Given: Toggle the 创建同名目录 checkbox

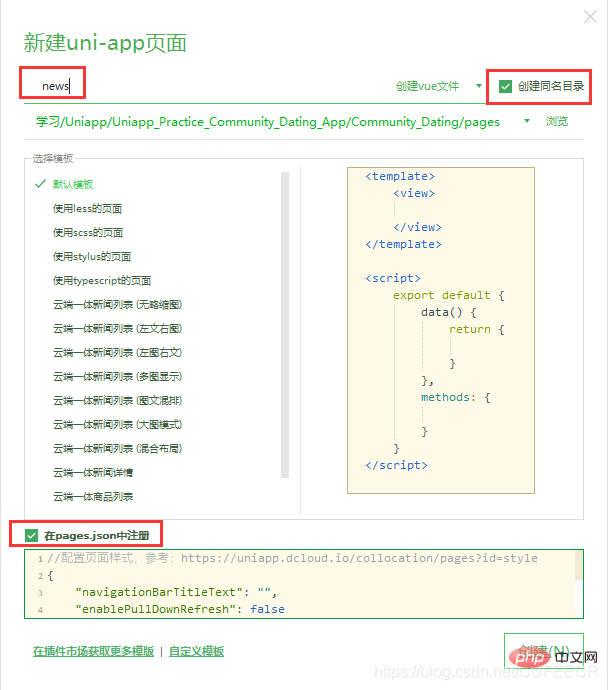Looking at the screenshot, I should click(x=505, y=86).
